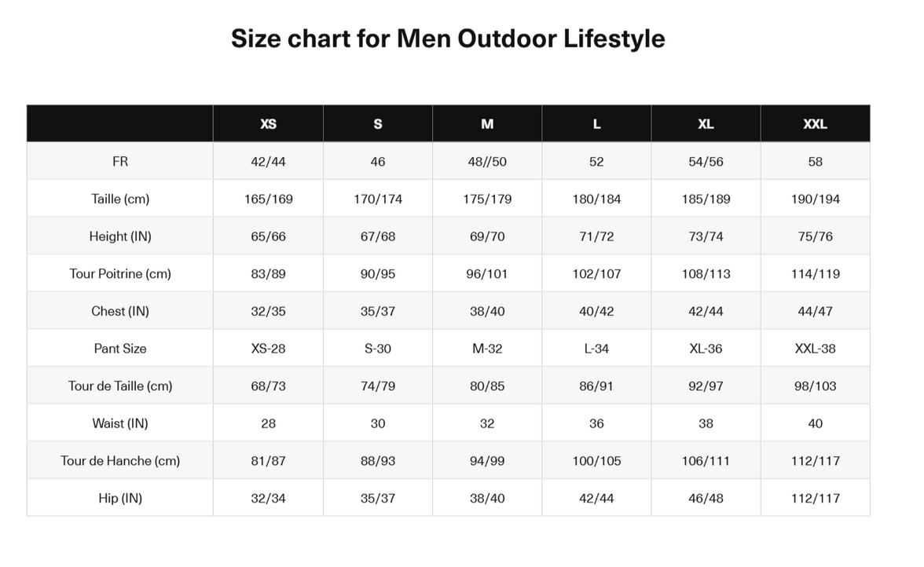Screen dimensions: 924x567
Task: Select the XXL size column header
Action: pos(815,124)
